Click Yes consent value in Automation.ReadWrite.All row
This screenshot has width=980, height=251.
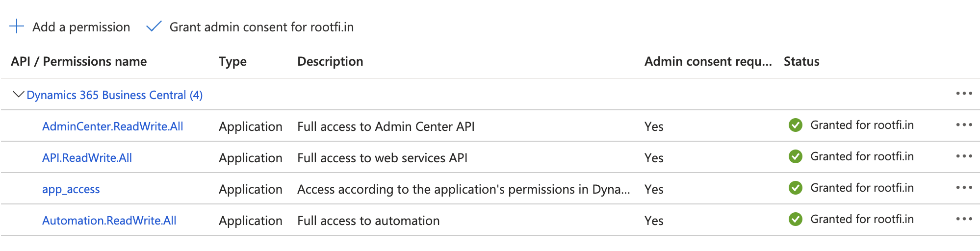tap(654, 221)
